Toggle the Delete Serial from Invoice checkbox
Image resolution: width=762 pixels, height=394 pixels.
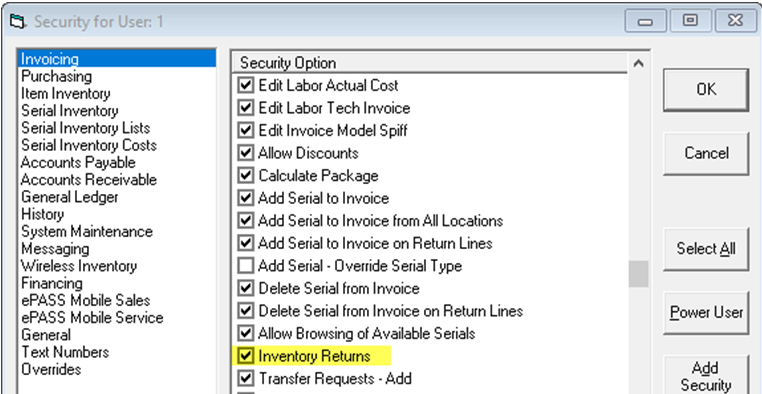click(x=246, y=288)
